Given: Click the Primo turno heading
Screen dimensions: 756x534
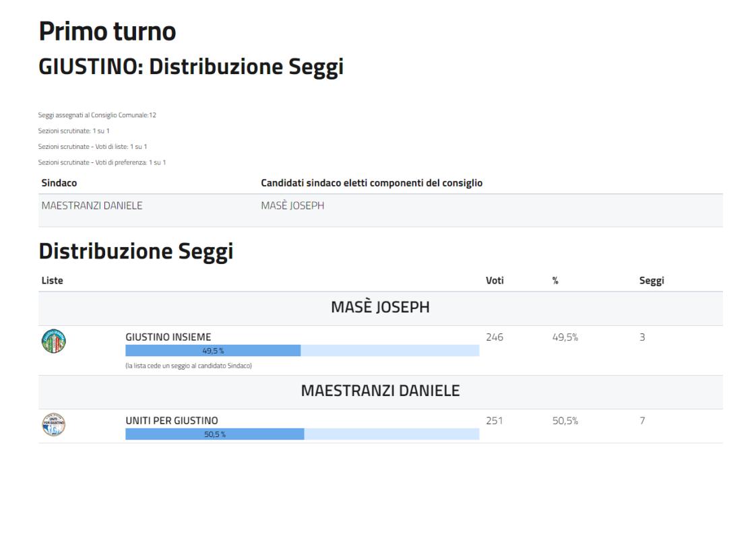Looking at the screenshot, I should tap(107, 31).
